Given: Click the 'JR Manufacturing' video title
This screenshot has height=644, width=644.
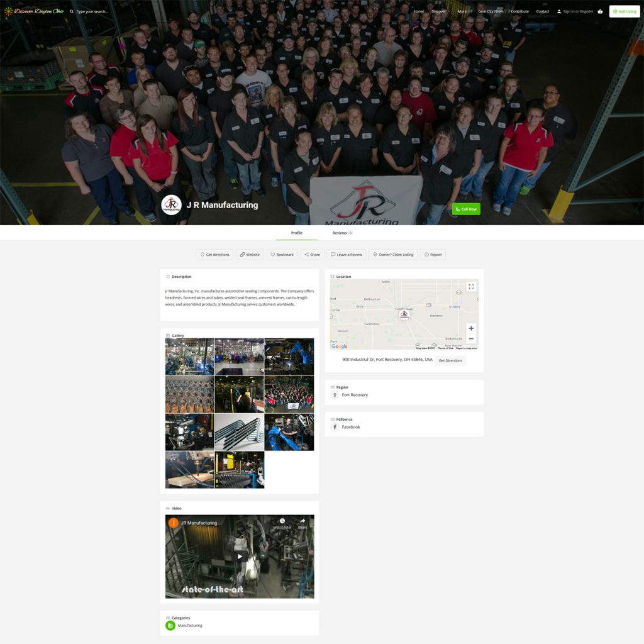Looking at the screenshot, I should 199,523.
